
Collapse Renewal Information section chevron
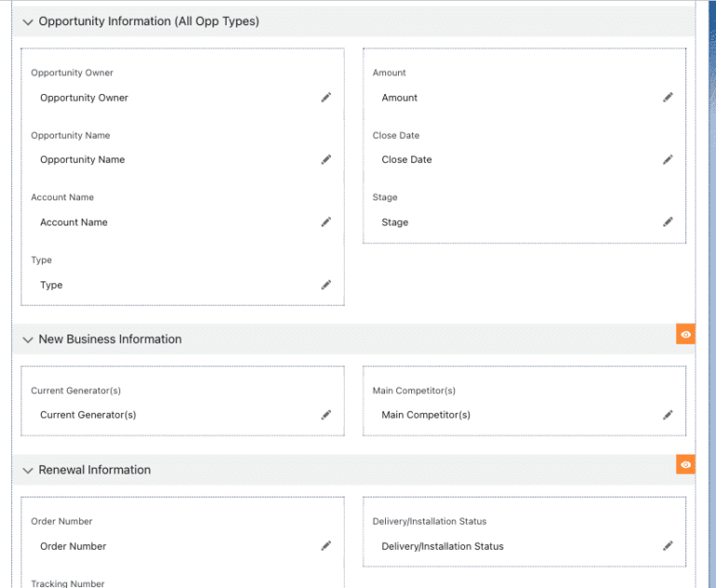(28, 471)
